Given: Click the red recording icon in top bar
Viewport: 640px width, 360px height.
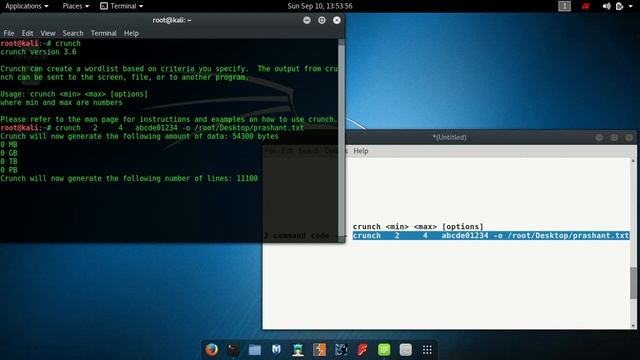Looking at the screenshot, I should click(586, 6).
